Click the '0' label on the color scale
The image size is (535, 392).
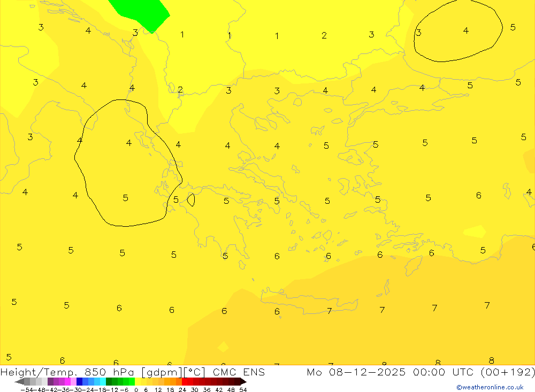(136, 390)
